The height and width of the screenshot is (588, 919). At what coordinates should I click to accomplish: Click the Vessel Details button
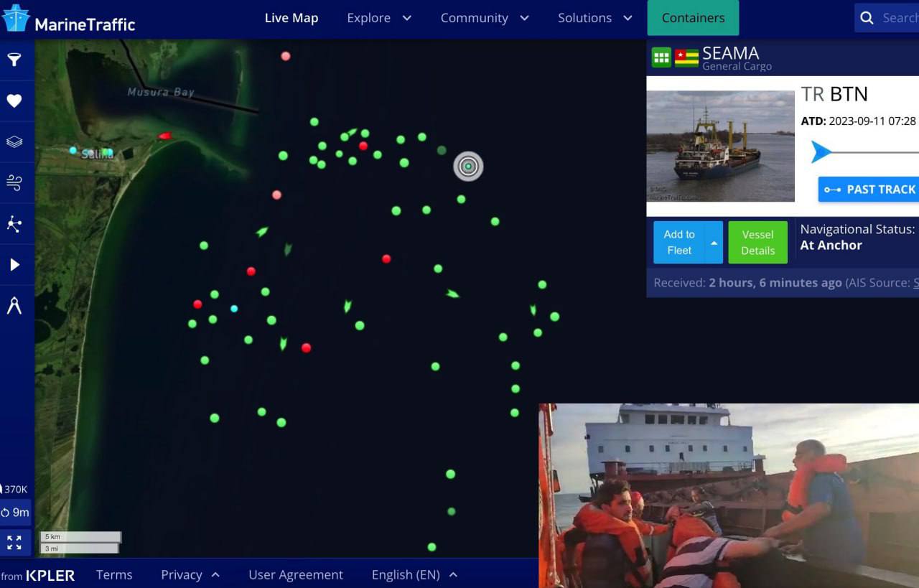coord(757,243)
